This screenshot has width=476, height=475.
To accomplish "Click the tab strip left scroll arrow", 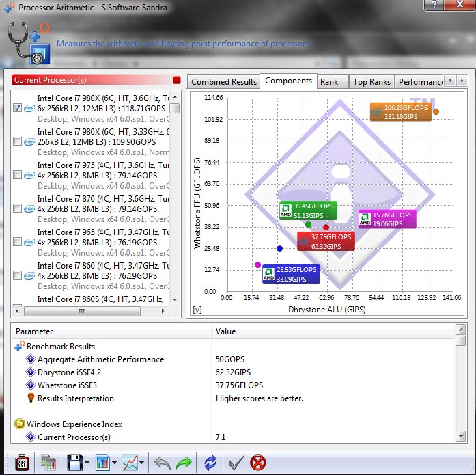I will pos(450,81).
